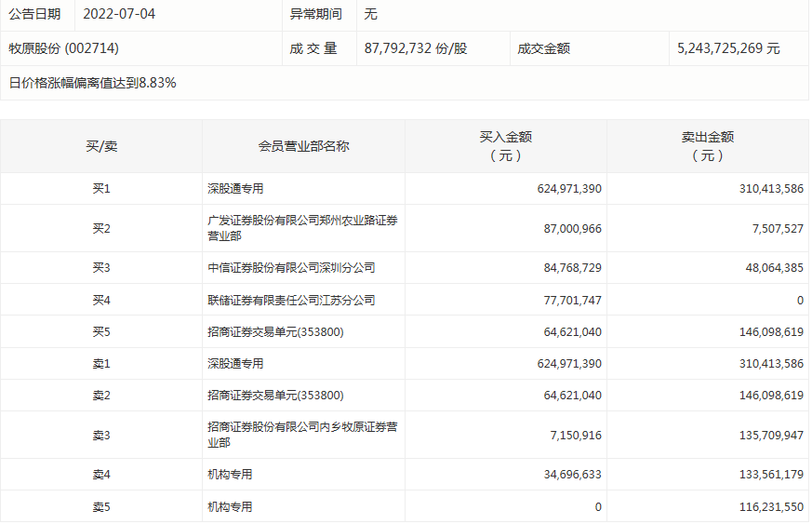Open 招商证券交易单元(353800) in the 买5 row

tap(275, 332)
